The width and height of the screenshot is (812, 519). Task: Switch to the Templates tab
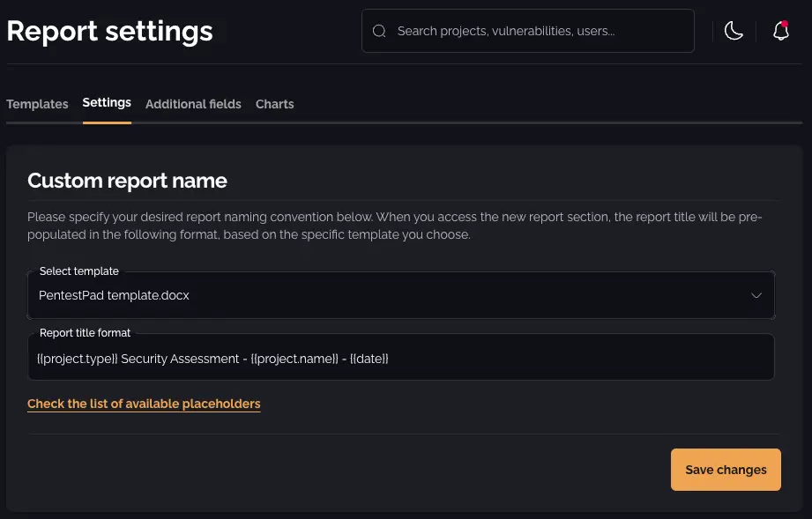click(x=37, y=104)
